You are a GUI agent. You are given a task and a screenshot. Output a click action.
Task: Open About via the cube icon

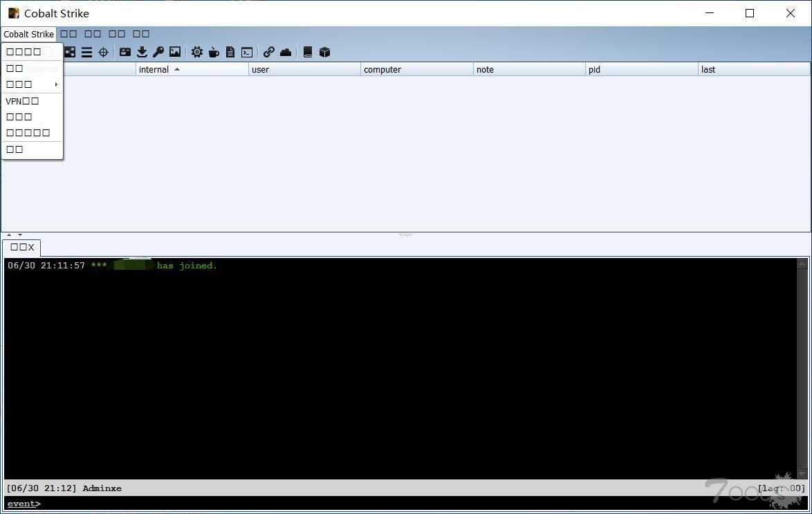point(324,53)
